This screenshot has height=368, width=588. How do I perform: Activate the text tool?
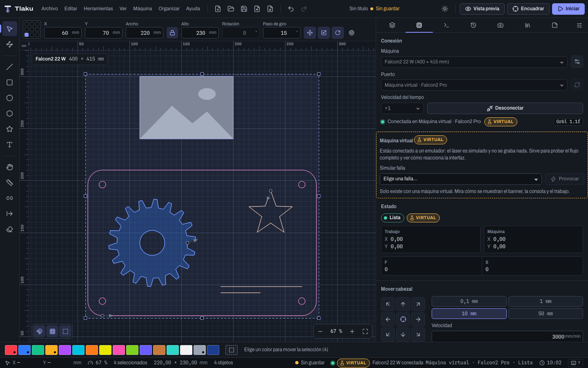point(10,145)
